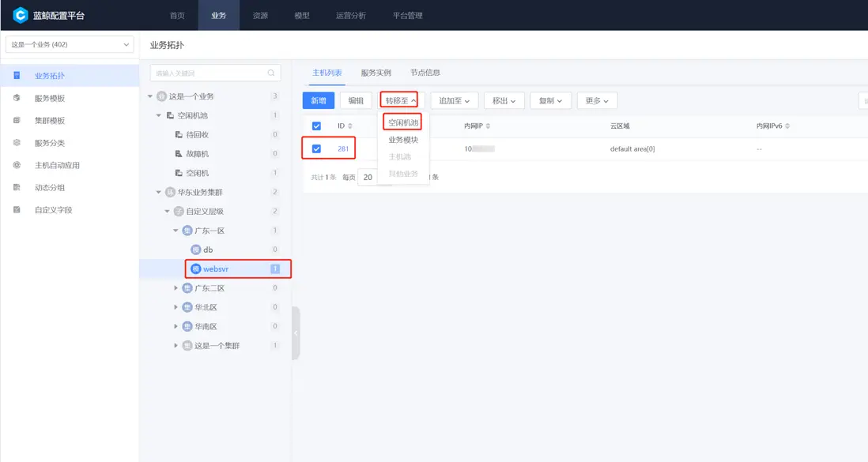Collapse the 自定义层级 tree node arrow

[167, 212]
